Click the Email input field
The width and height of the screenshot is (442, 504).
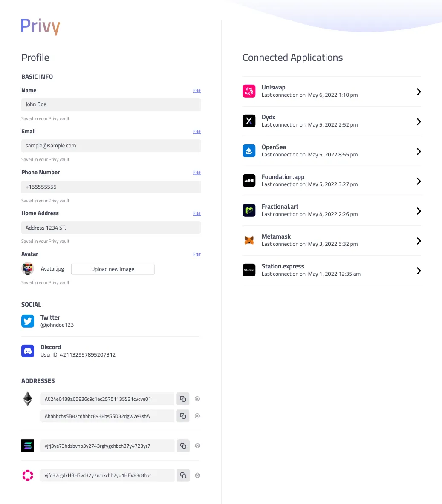pos(111,146)
